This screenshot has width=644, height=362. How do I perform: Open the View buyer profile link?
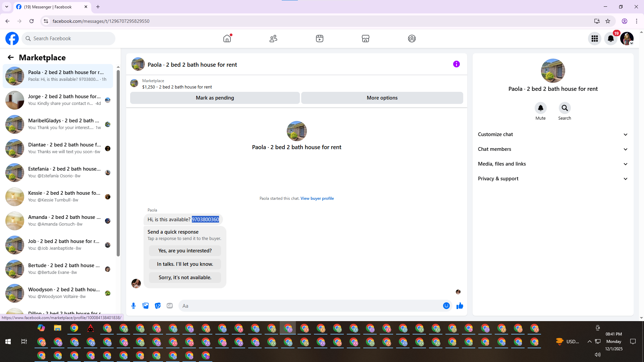pos(317,198)
